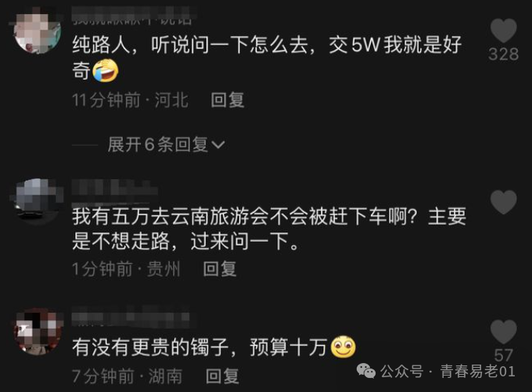Click the chevron beside 展开6条回复
The width and height of the screenshot is (532, 392).
(x=217, y=146)
